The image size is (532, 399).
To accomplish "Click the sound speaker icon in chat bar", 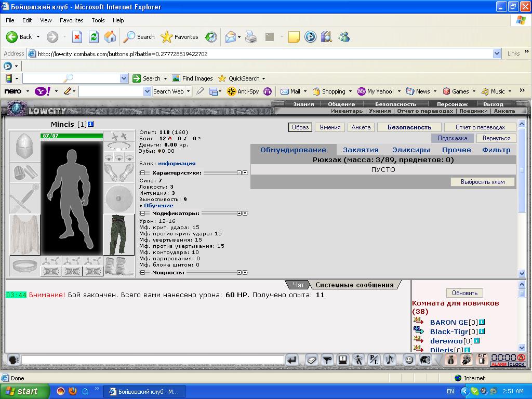I will [x=390, y=360].
